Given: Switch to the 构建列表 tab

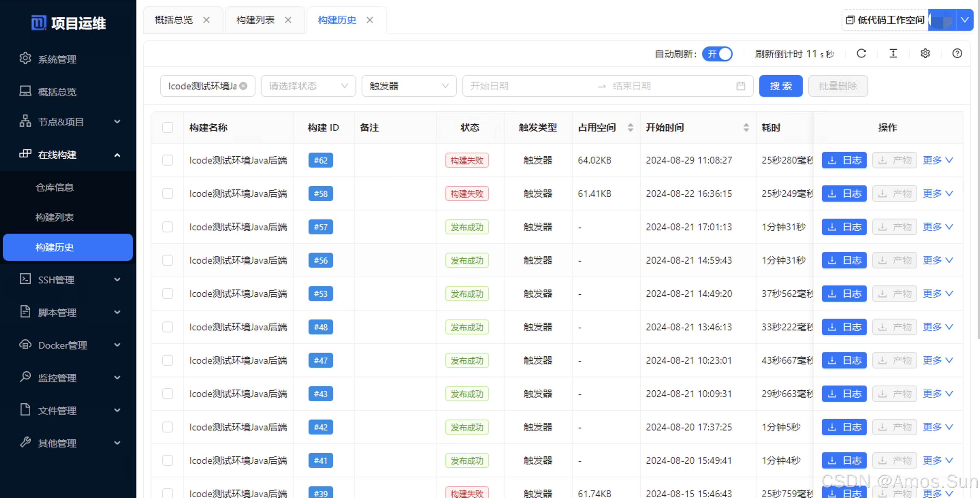Looking at the screenshot, I should tap(256, 20).
